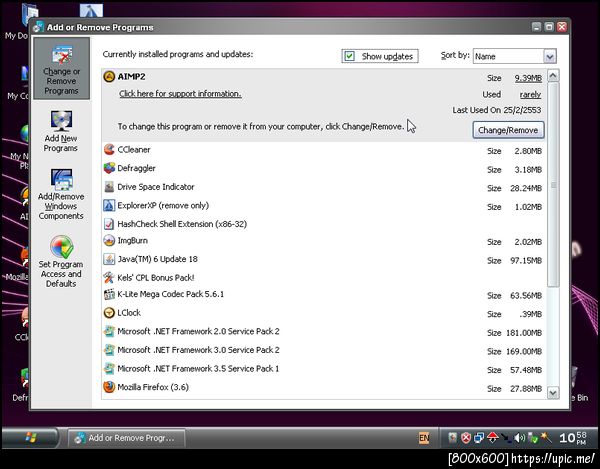Click the Java(TM) 6 Update 18 icon

pyautogui.click(x=109, y=259)
